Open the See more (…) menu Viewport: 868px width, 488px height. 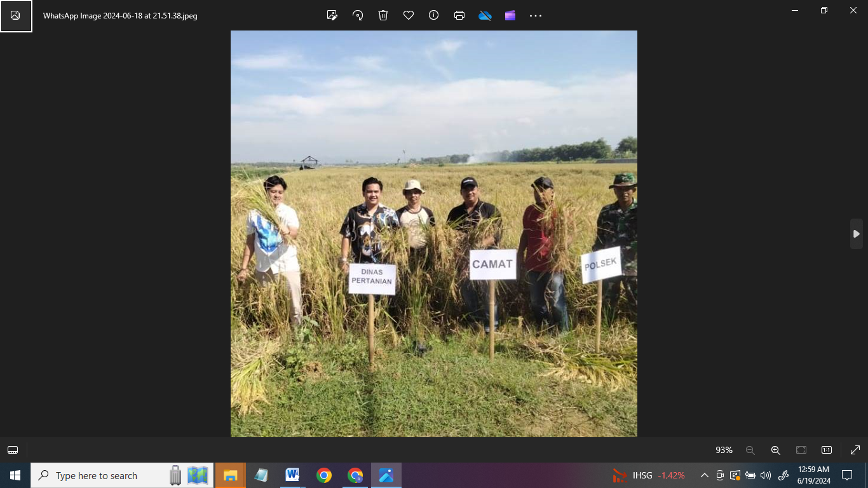[534, 15]
